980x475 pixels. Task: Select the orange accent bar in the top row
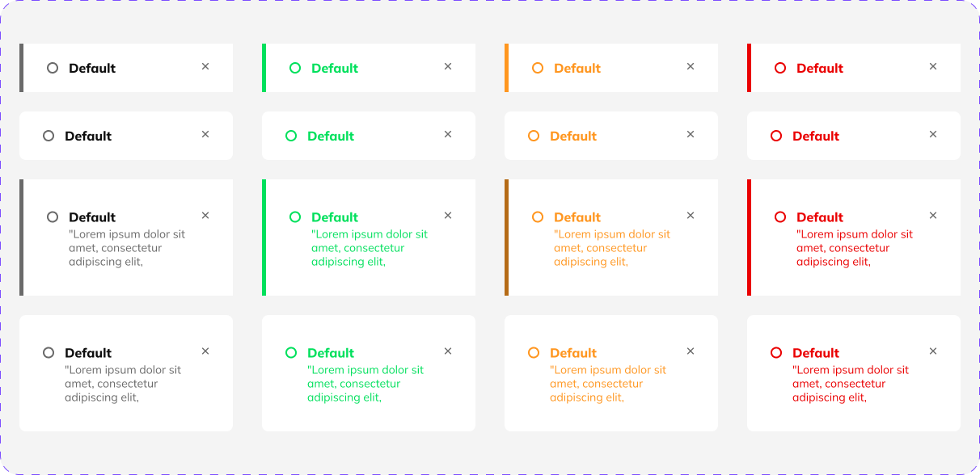[505, 68]
